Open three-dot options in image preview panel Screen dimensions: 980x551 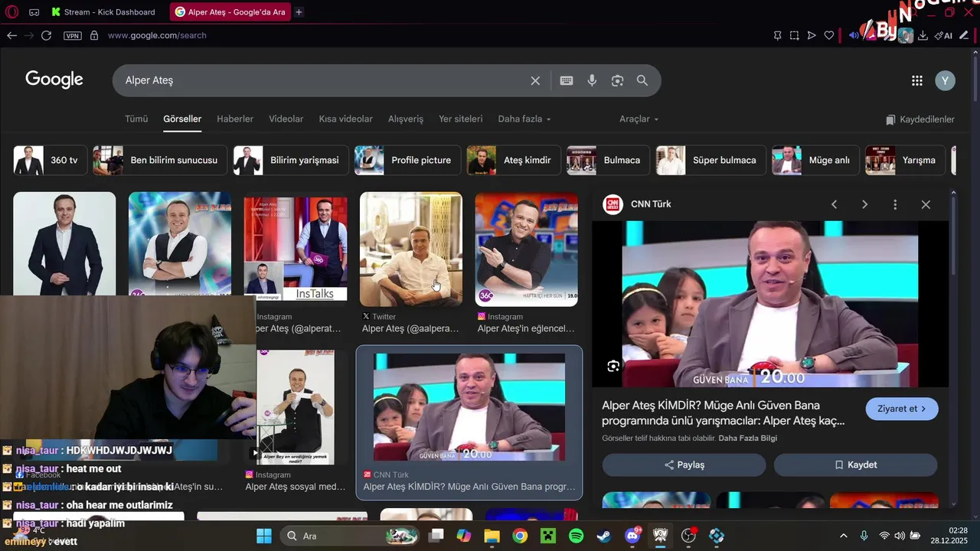(895, 204)
